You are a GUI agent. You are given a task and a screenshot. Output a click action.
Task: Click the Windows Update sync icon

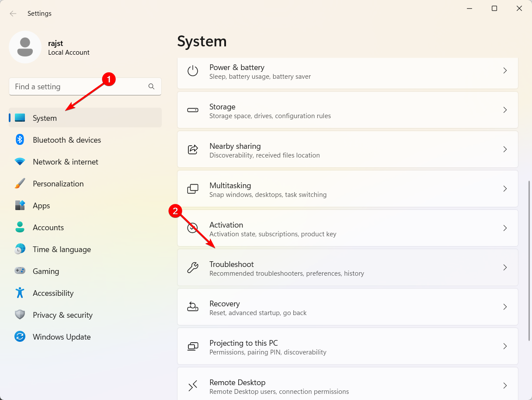[20, 337]
